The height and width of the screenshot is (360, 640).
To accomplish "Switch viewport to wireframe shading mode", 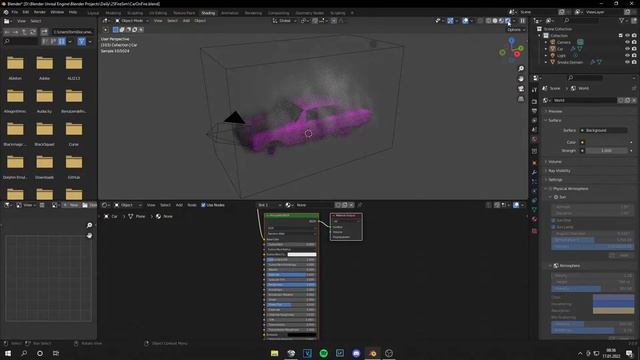I will coord(488,21).
